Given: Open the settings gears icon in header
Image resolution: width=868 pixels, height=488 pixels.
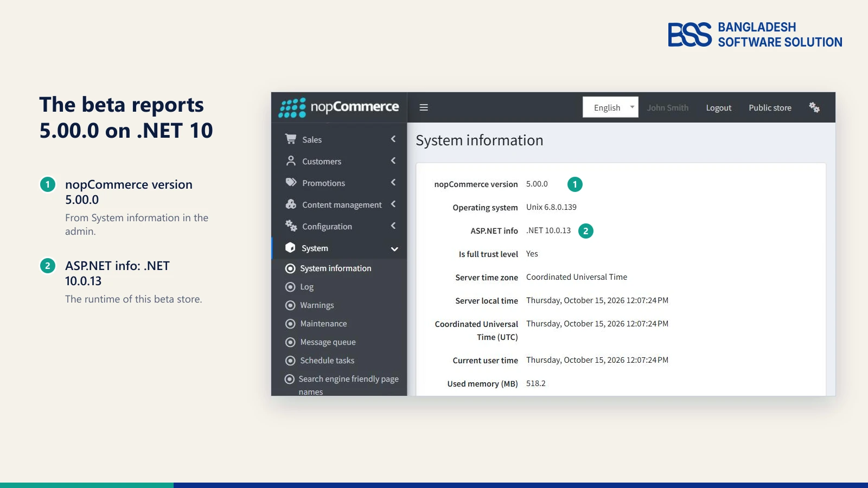Looking at the screenshot, I should [x=814, y=107].
